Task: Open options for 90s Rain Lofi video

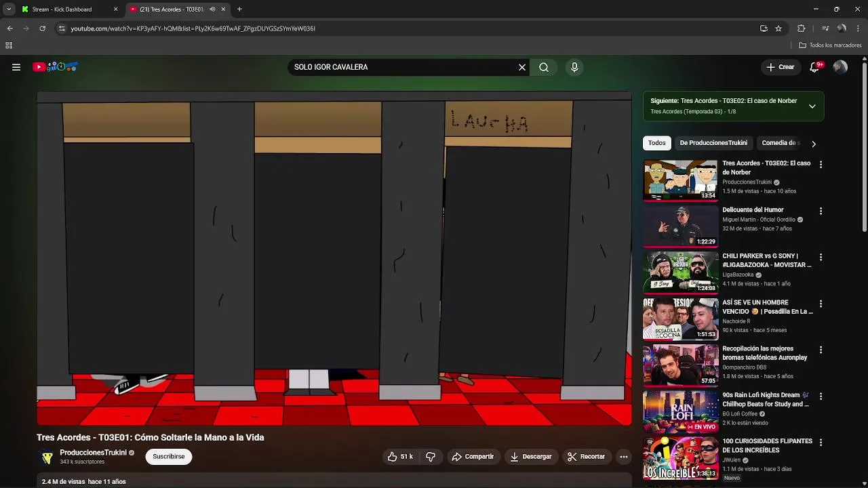Action: 821,396
